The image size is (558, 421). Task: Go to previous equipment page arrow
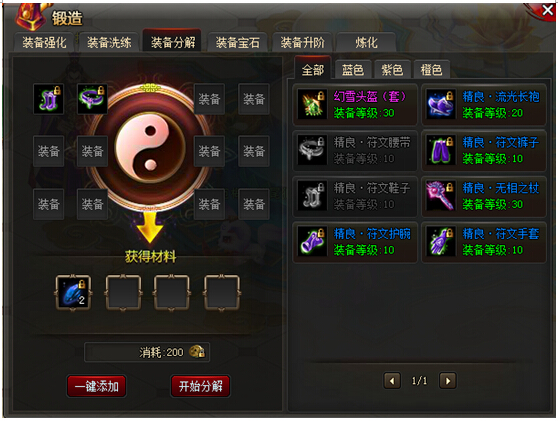click(392, 381)
